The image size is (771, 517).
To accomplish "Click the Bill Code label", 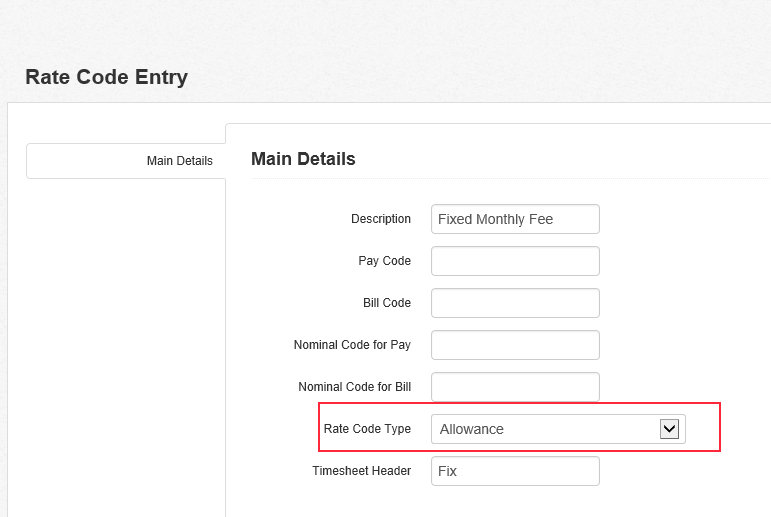I will [387, 303].
